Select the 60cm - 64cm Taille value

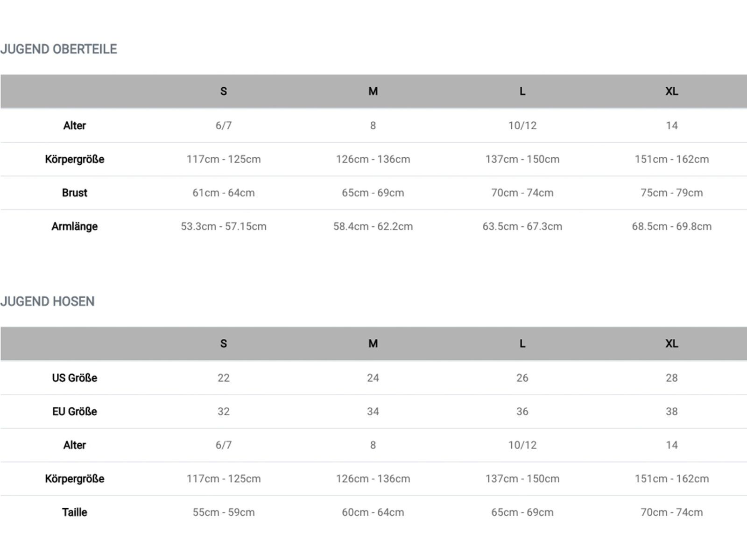[373, 512]
